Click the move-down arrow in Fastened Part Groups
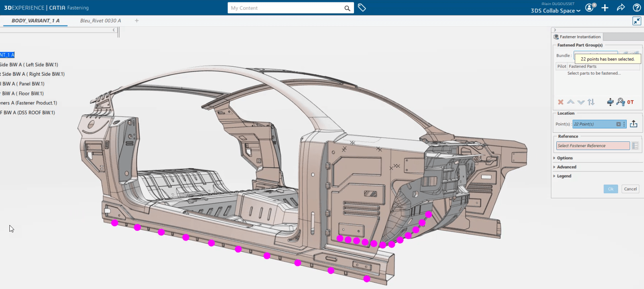This screenshot has width=644, height=289. point(581,102)
